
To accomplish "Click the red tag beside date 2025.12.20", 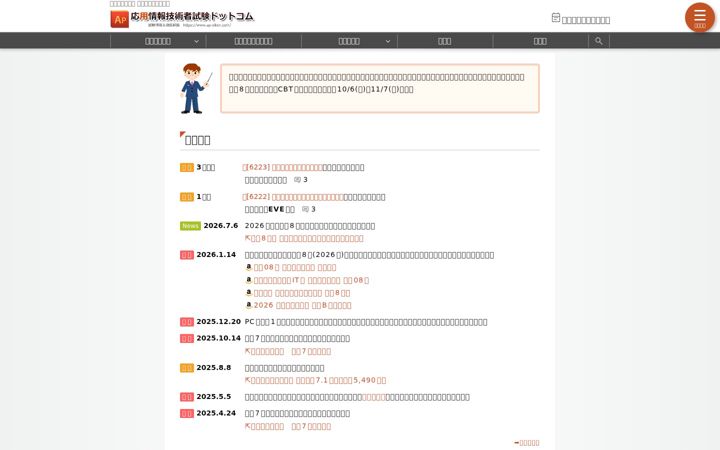I will (187, 322).
